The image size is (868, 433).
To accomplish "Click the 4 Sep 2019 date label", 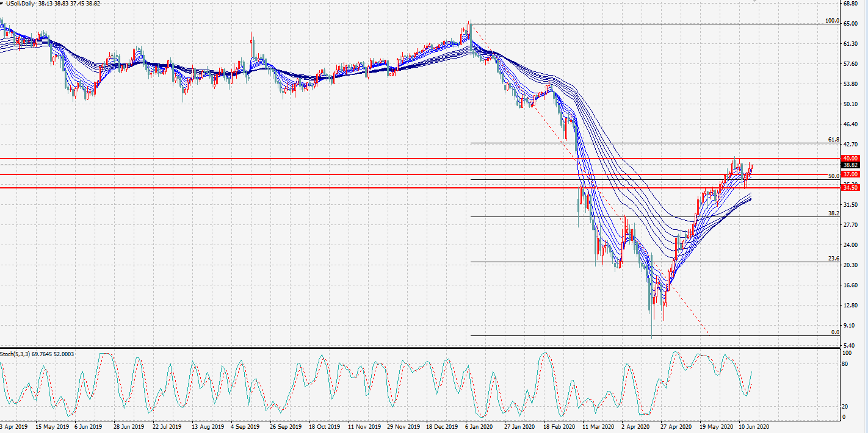I will click(x=245, y=427).
